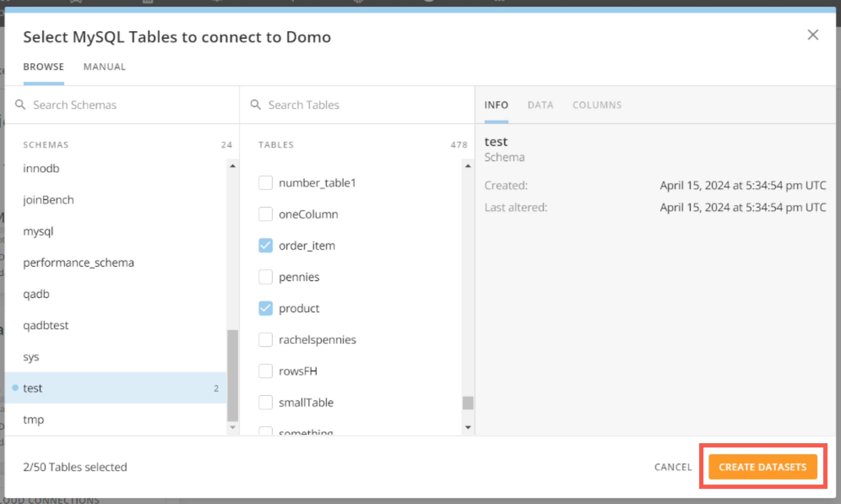Click the Created date value
This screenshot has height=504, width=841.
743,185
